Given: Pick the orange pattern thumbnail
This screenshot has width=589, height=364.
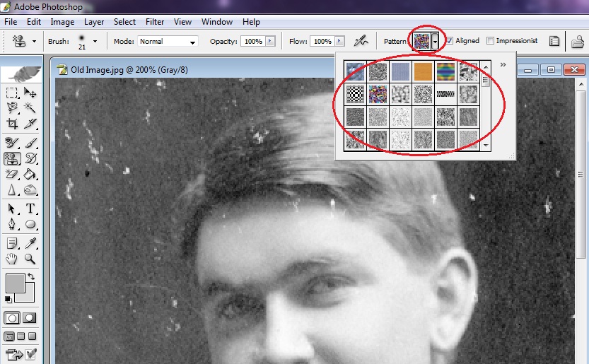Looking at the screenshot, I should [423, 71].
